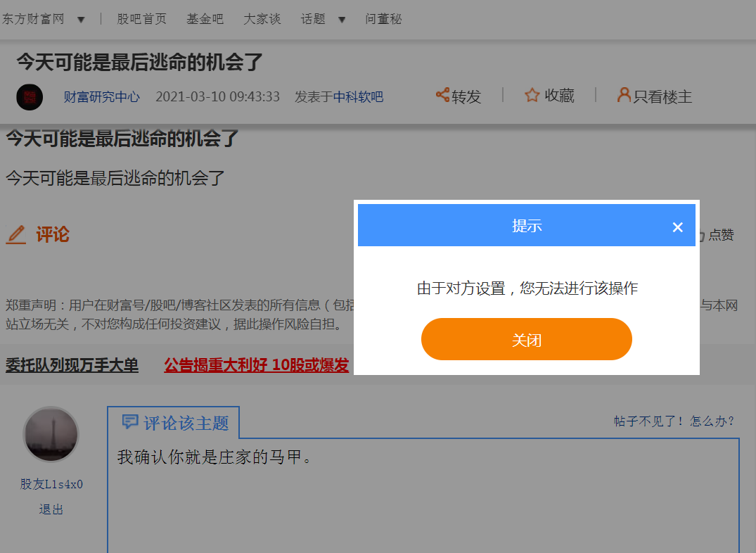Click the 只看楼主 text label
This screenshot has height=553, width=756.
(662, 96)
